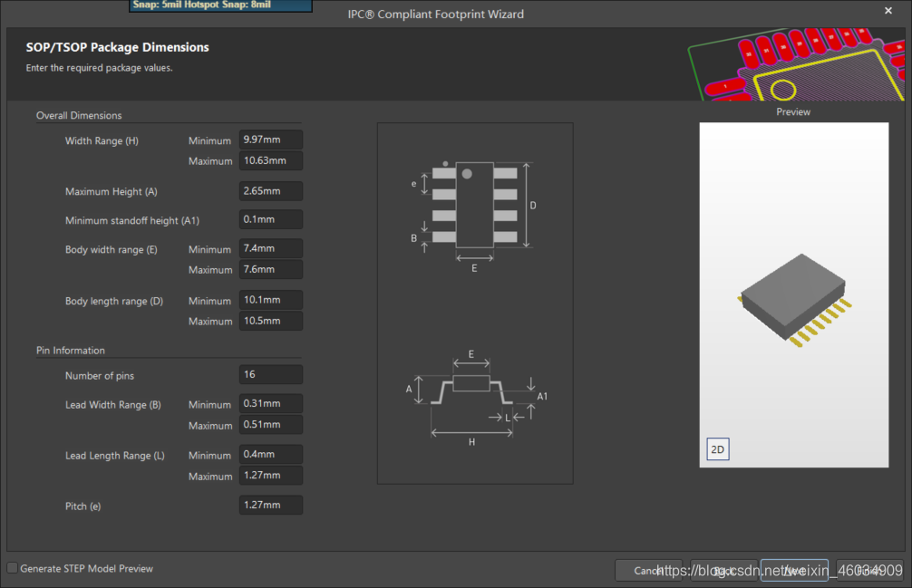Click Body width maximum 7.6mm field
Image resolution: width=912 pixels, height=588 pixels.
[270, 269]
